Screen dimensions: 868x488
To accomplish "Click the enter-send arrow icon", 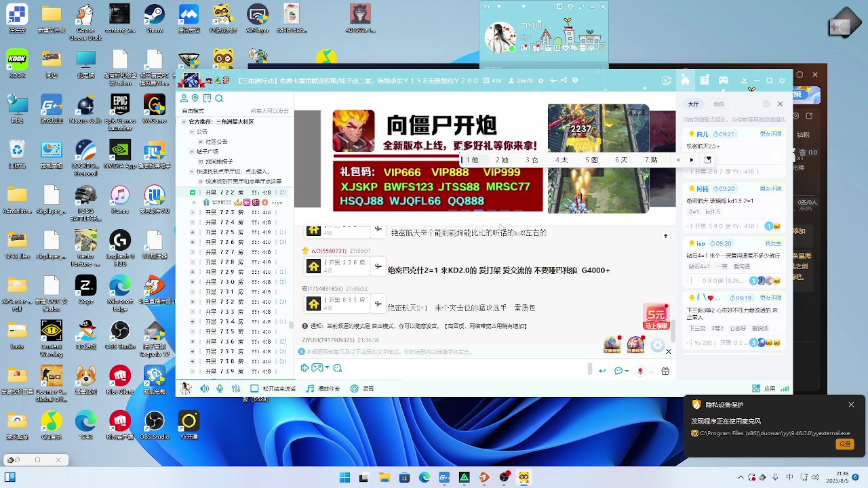I will coord(601,371).
